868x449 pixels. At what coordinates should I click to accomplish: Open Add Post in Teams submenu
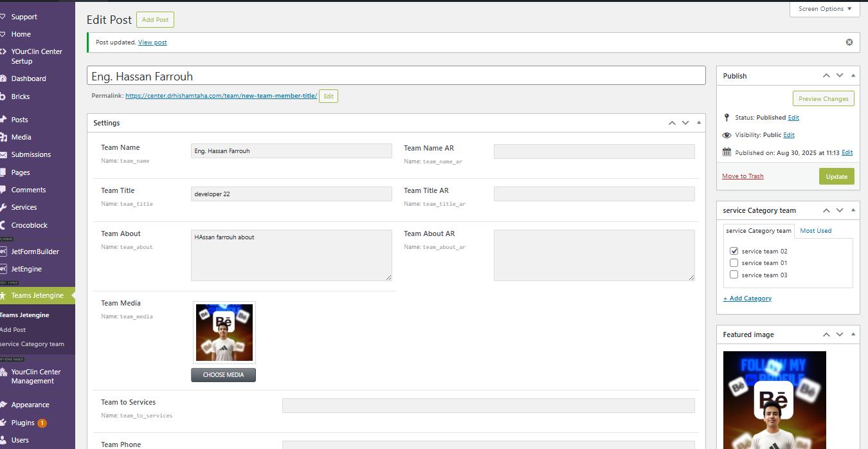[13, 329]
